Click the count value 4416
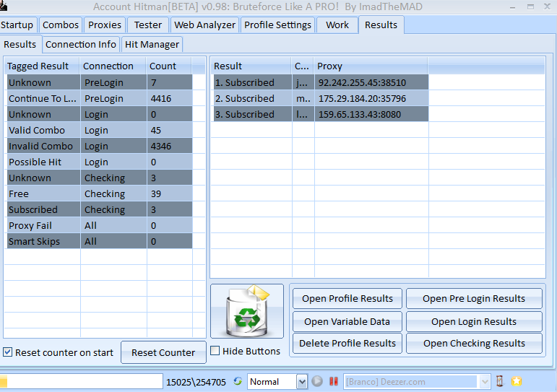 pos(161,98)
